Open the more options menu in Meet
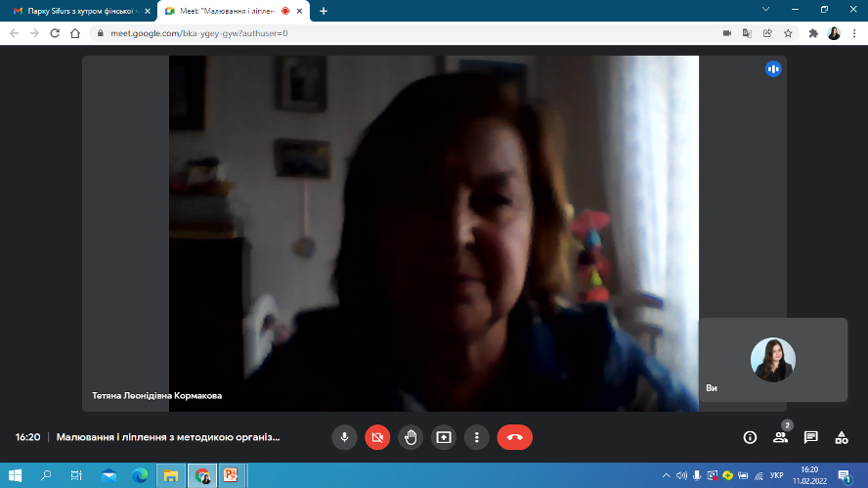Viewport: 868px width, 488px height. 477,437
